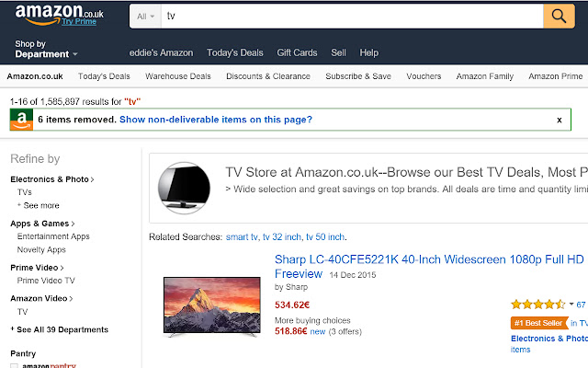Screen dimensions: 588x368
Task: Click the star rating for Sharp TV
Action: click(538, 305)
